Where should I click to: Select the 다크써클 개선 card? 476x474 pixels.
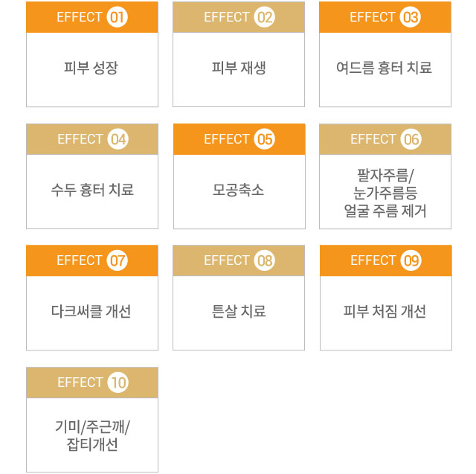point(92,298)
